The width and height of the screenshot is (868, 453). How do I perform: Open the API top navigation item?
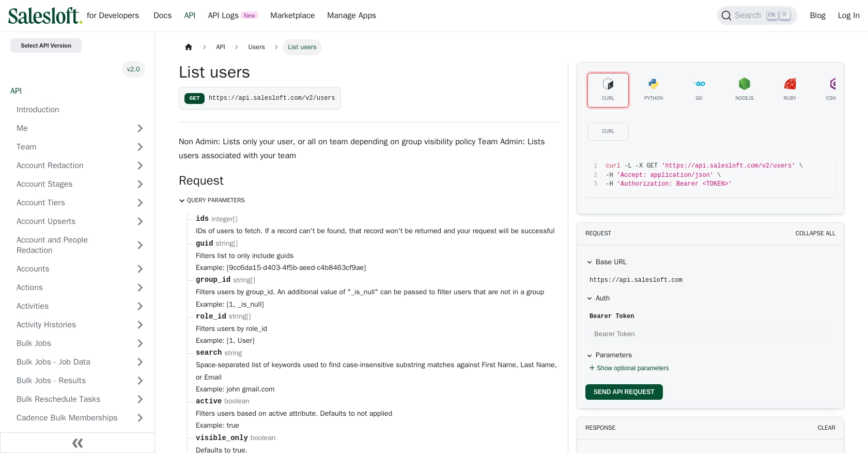coord(190,16)
